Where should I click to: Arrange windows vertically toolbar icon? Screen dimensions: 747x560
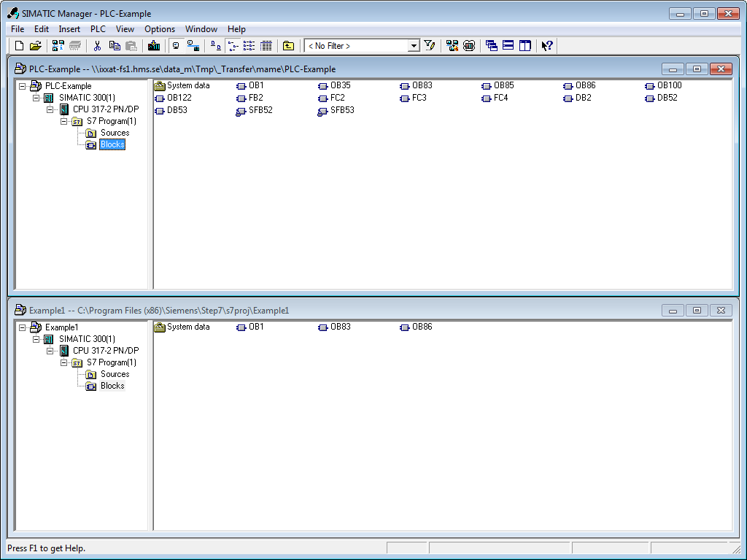525,46
